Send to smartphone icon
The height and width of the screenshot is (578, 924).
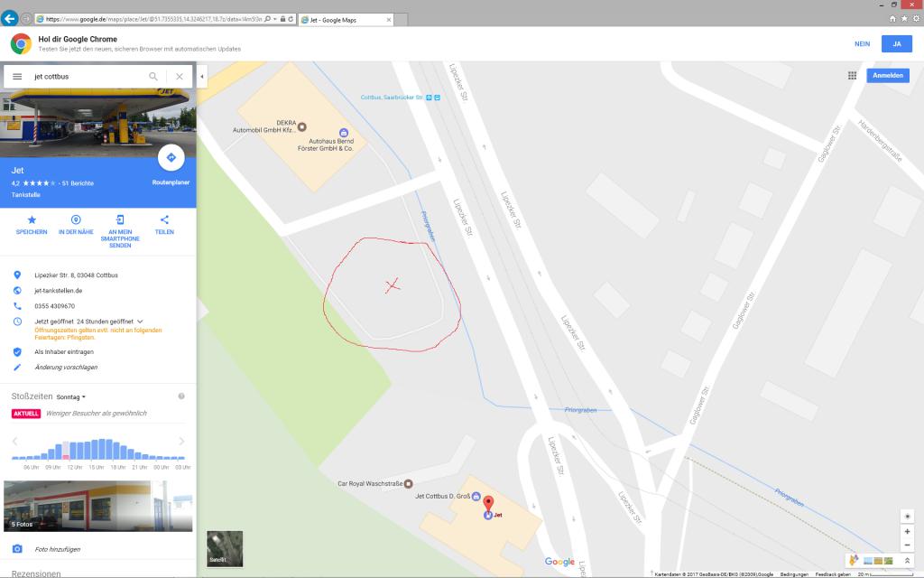120,219
